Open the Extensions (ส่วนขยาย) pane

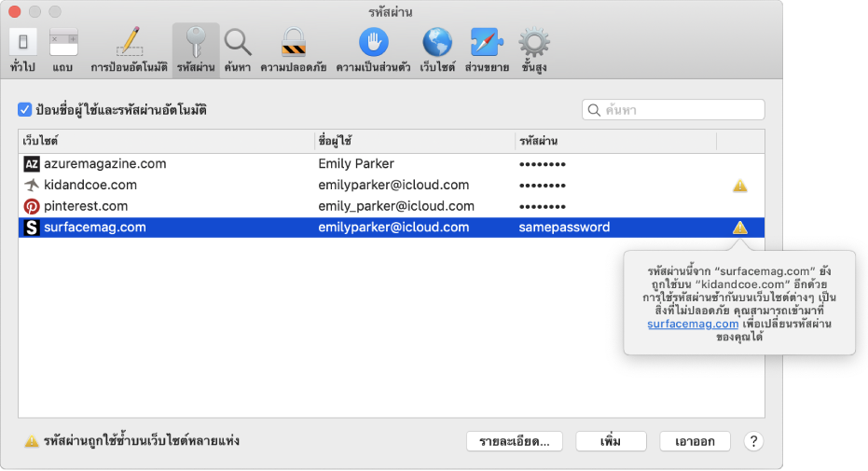click(487, 50)
